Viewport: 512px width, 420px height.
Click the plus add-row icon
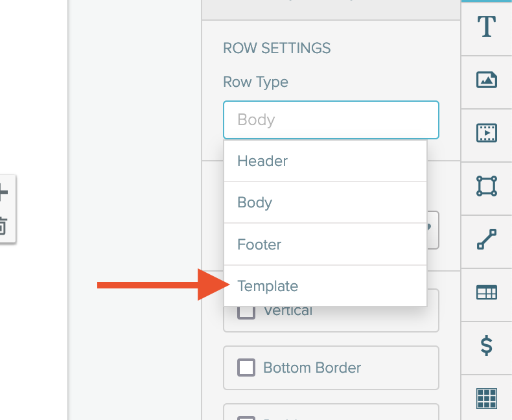pos(3,192)
